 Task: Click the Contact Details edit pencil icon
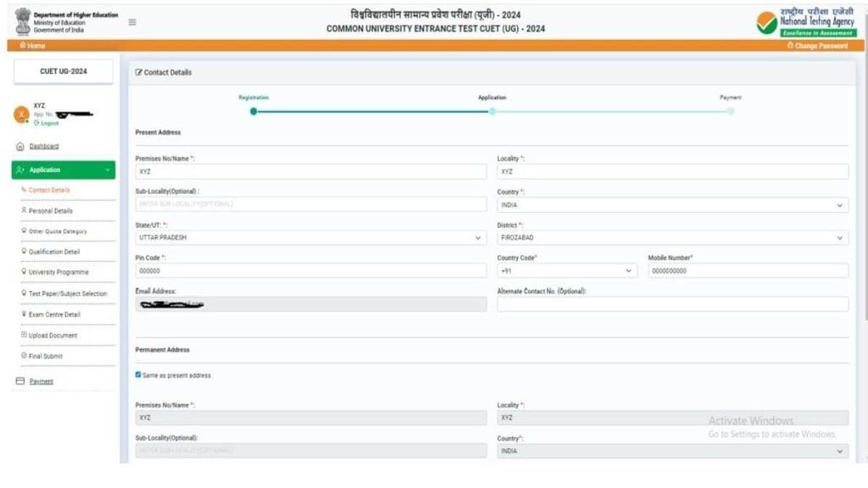138,73
